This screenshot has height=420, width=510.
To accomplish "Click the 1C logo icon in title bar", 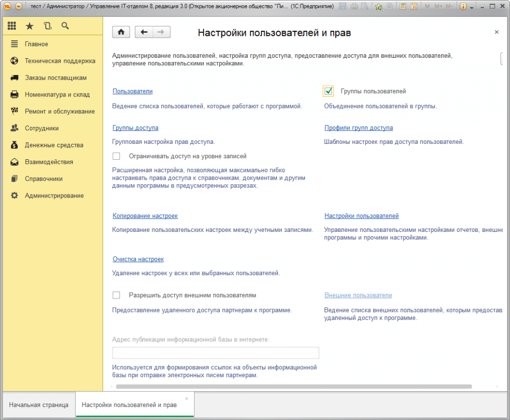I will coord(7,6).
